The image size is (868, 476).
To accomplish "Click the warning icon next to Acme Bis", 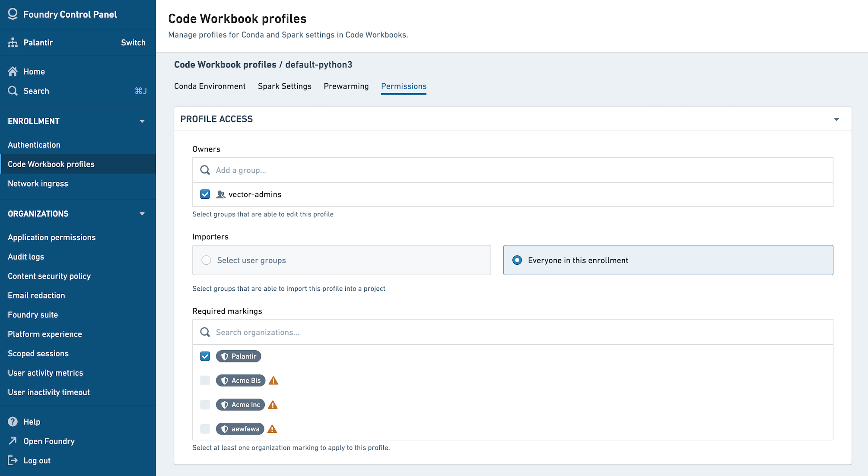I will pyautogui.click(x=273, y=380).
